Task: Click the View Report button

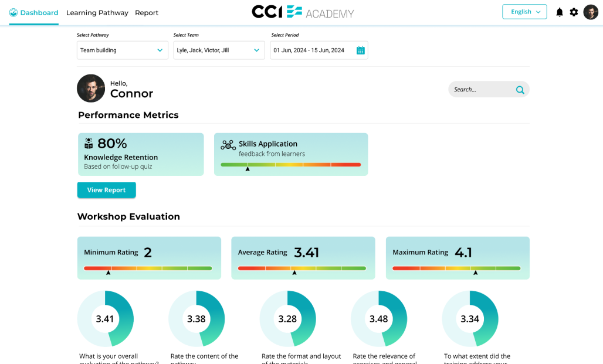Action: point(107,190)
